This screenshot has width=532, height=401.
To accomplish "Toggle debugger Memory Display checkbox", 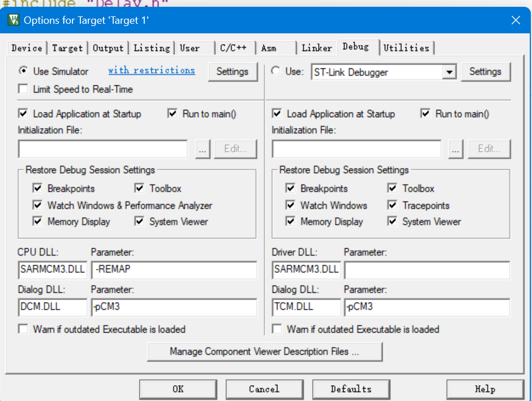I will [290, 221].
